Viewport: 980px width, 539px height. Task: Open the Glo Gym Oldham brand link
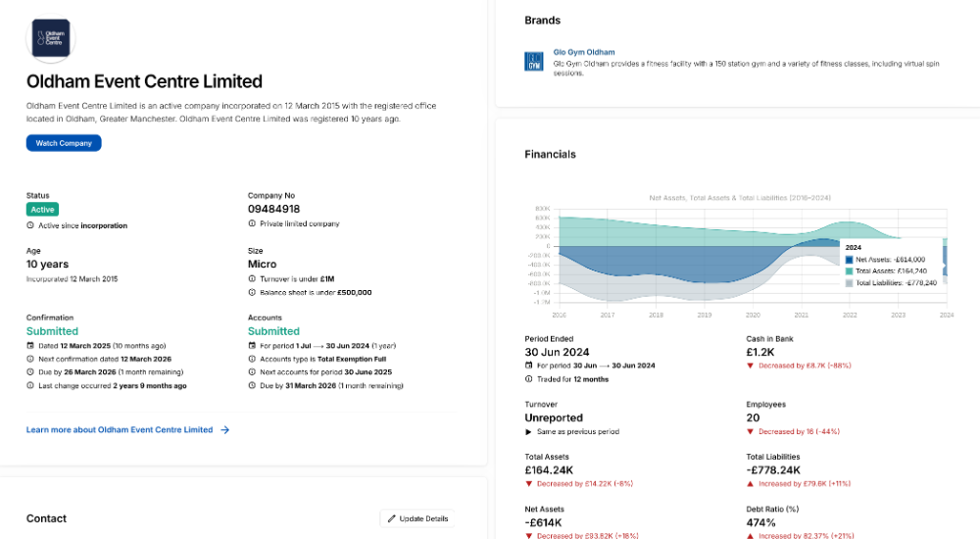click(x=584, y=52)
